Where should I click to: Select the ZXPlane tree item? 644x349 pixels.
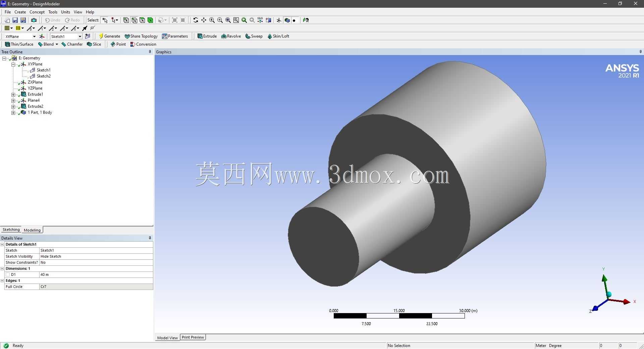tap(35, 82)
